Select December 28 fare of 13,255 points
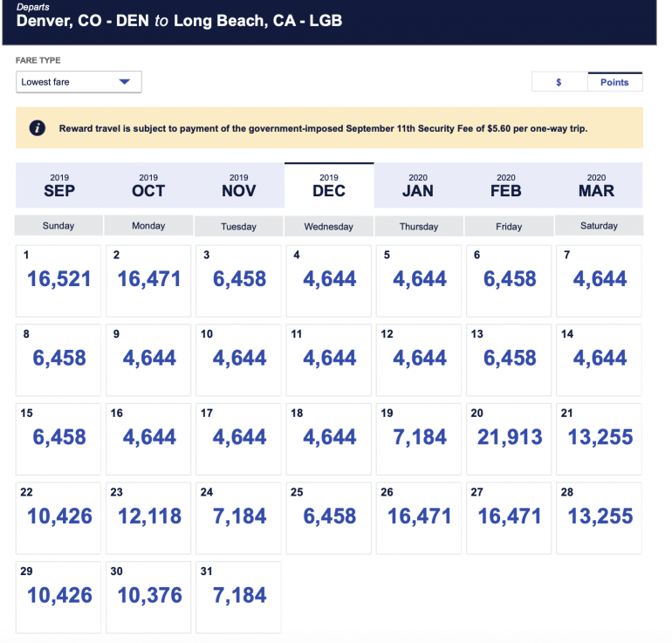Viewport: 672px width, 643px height. click(x=598, y=517)
